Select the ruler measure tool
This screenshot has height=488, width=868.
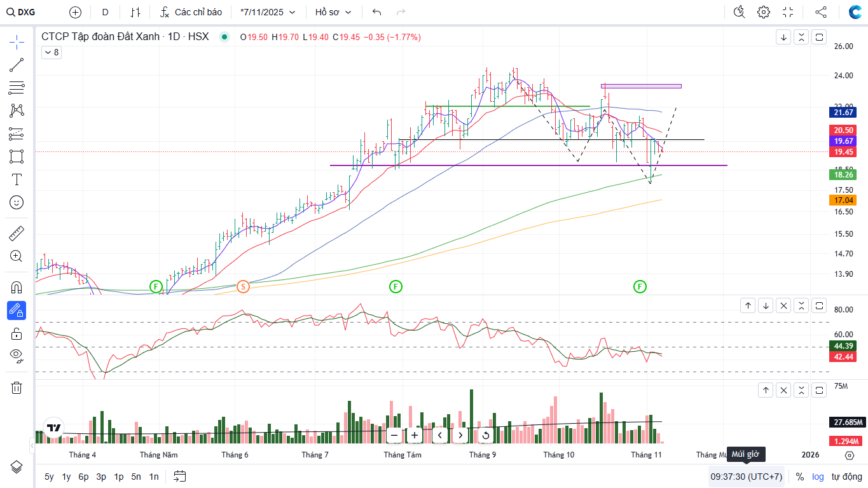pyautogui.click(x=17, y=234)
